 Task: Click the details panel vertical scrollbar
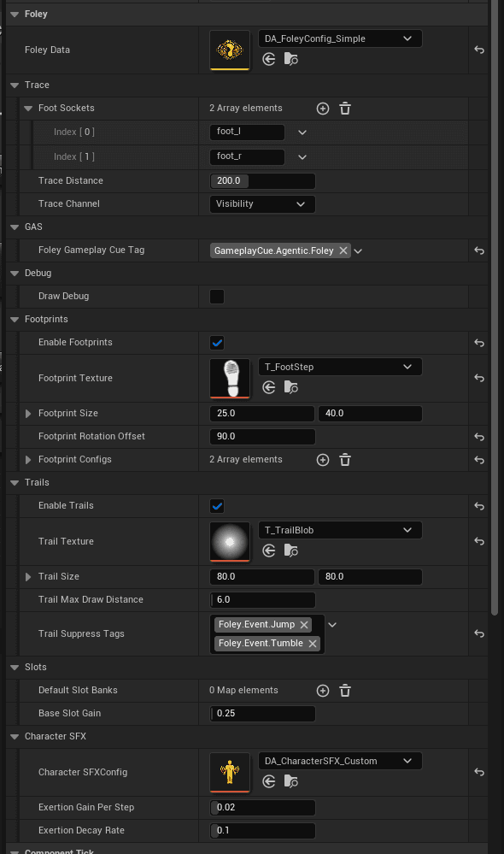point(495,308)
